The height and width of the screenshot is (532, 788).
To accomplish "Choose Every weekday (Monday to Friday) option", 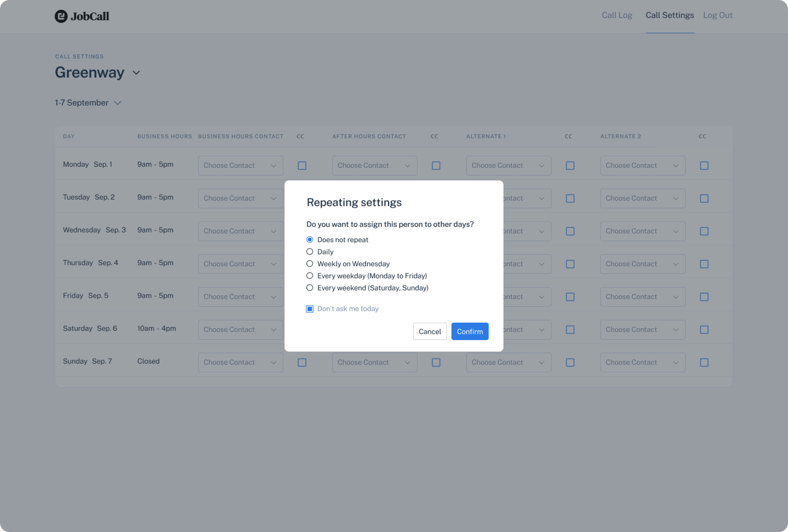I will pyautogui.click(x=310, y=275).
